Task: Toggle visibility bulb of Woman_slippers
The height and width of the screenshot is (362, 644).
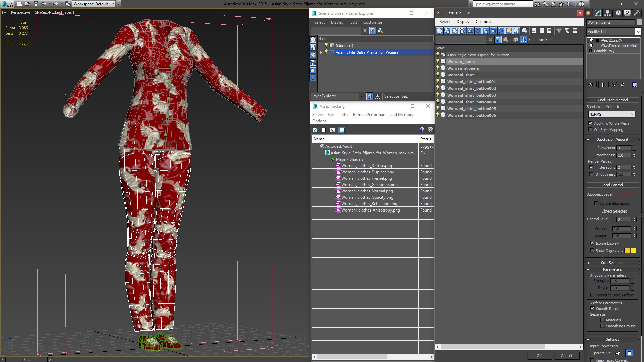Action: pos(437,68)
